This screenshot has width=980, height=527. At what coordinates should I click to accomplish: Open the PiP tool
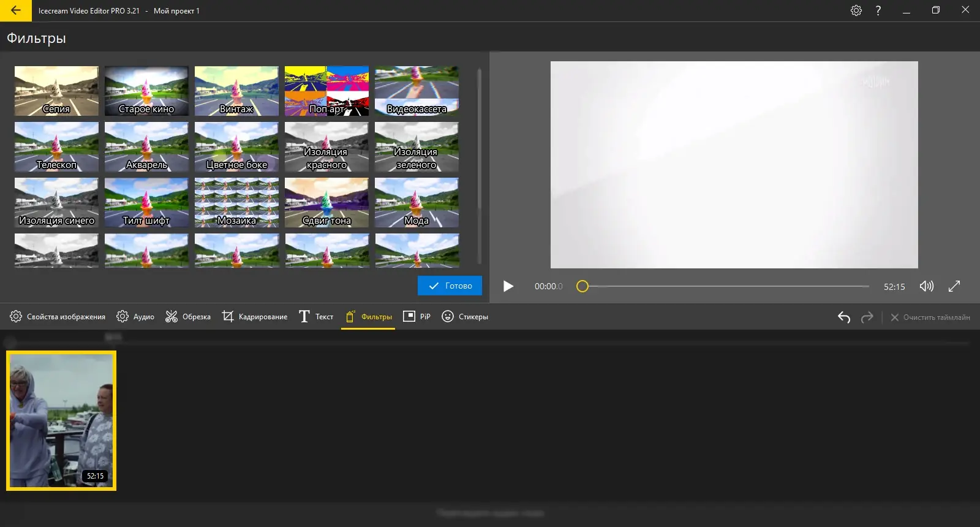pyautogui.click(x=417, y=317)
